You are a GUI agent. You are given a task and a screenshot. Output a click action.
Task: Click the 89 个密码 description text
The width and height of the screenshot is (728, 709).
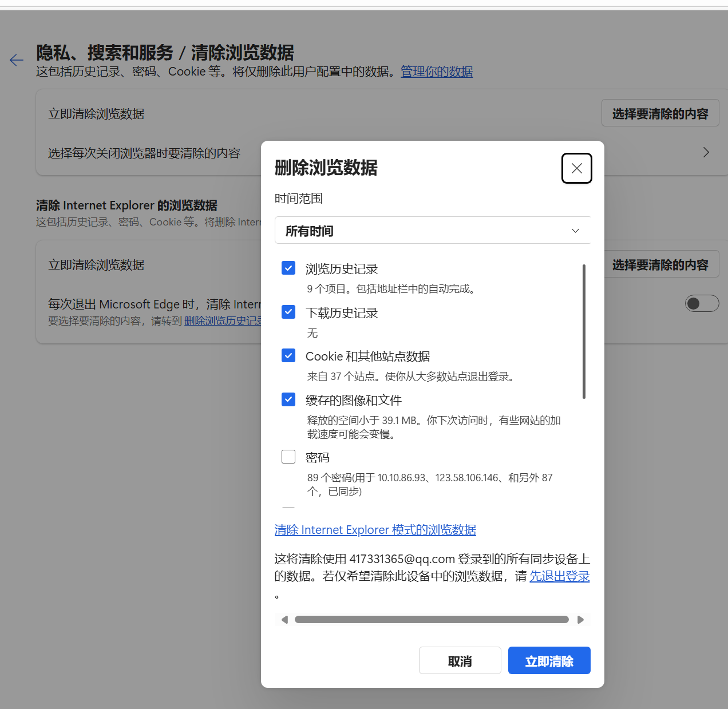430,485
